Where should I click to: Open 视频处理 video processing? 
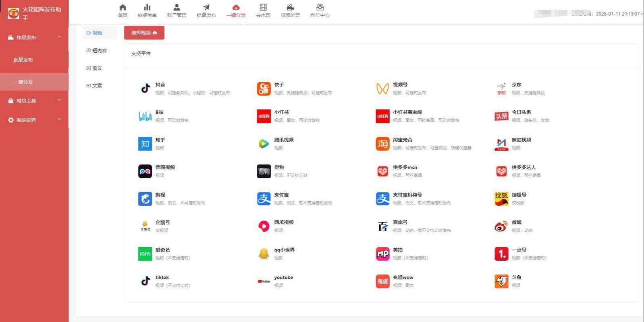tap(290, 10)
